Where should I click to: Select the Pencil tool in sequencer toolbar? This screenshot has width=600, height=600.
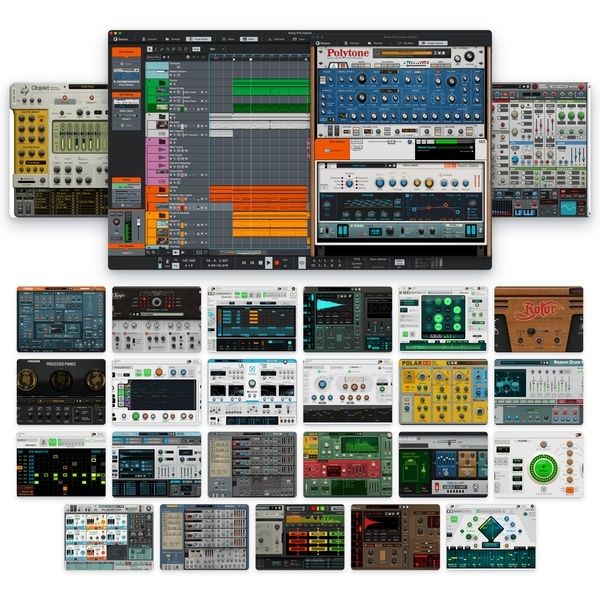click(156, 49)
